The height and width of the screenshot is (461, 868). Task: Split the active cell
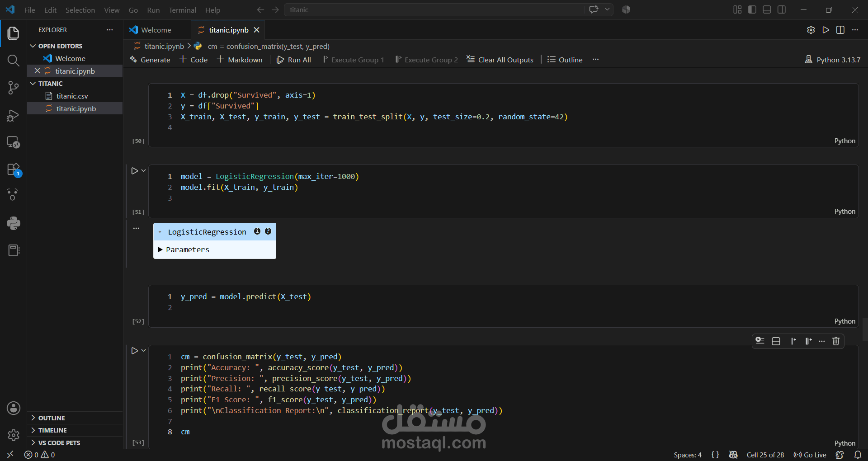click(776, 341)
